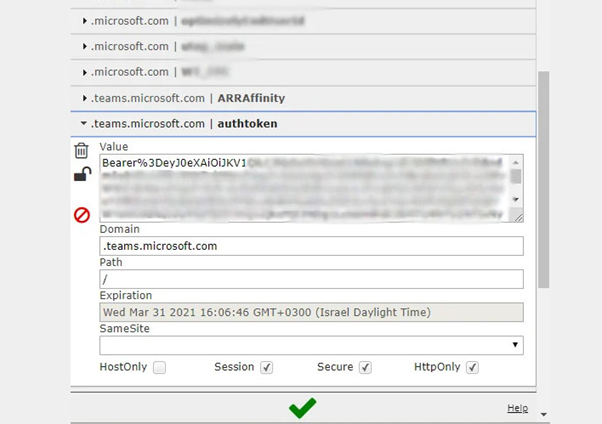
Task: Open the SameSite dropdown
Action: 311,345
